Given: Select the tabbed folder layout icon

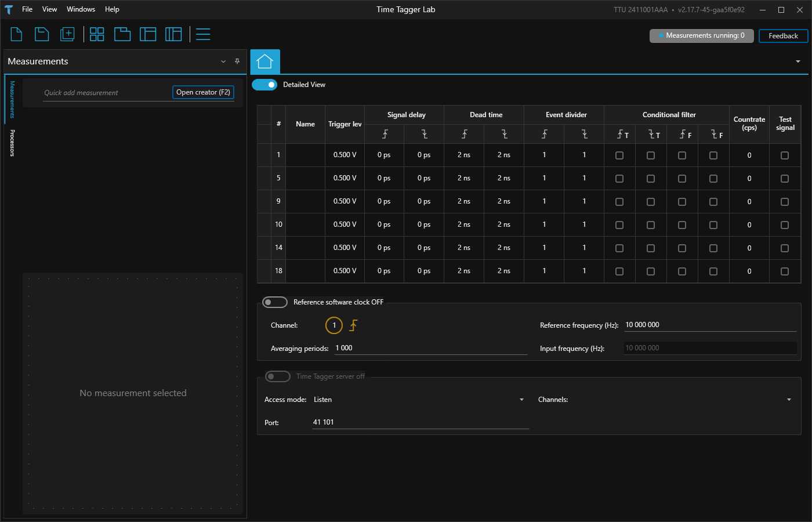Looking at the screenshot, I should [122, 34].
